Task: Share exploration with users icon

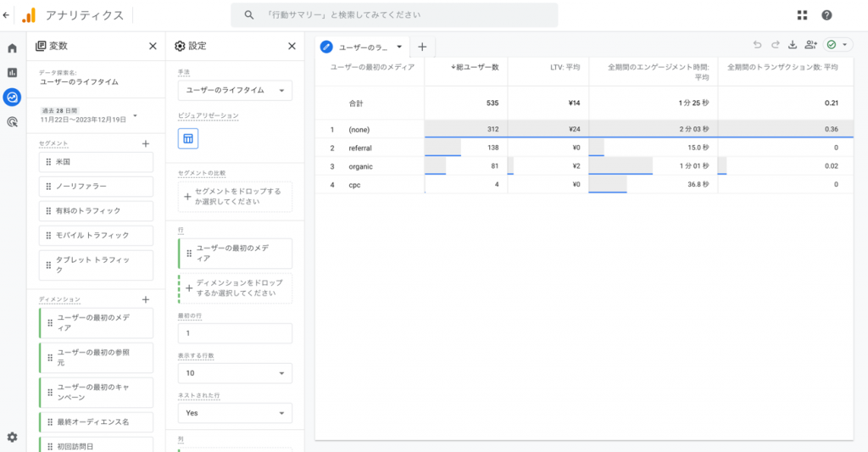Action: (811, 45)
